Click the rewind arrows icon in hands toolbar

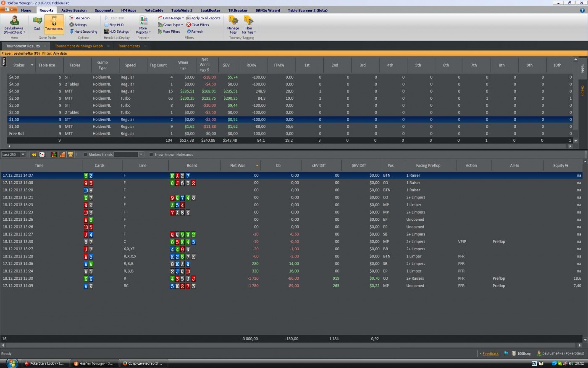pyautogui.click(x=34, y=155)
